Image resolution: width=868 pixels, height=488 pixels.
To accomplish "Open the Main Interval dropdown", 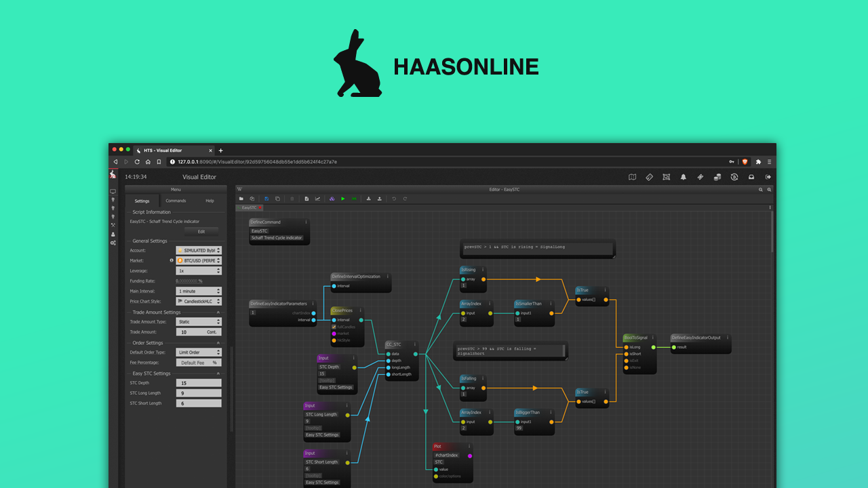I will (x=199, y=291).
